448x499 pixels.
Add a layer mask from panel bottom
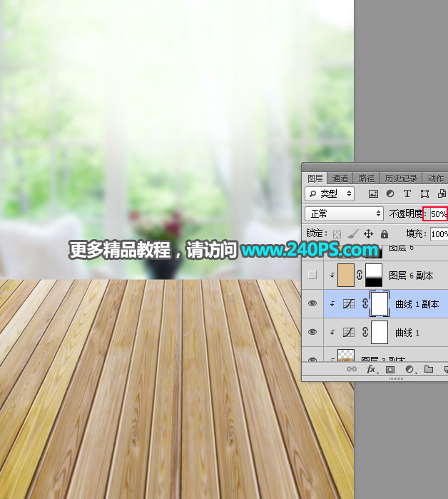[x=390, y=370]
